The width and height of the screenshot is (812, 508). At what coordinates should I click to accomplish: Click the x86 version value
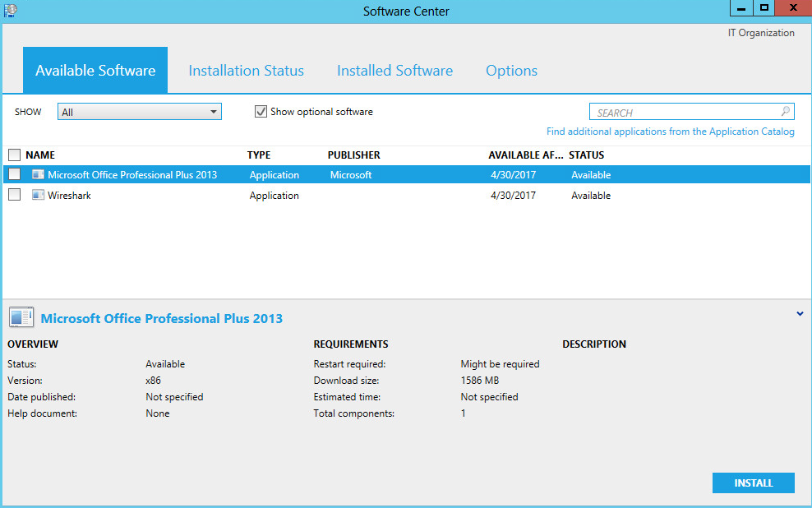point(154,380)
